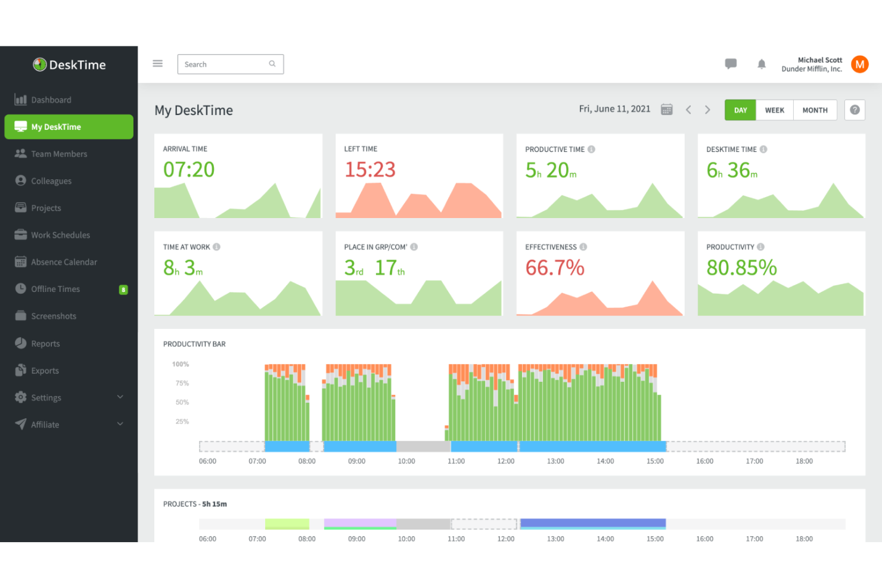
Task: Open the date picker calendar icon
Action: [x=667, y=110]
